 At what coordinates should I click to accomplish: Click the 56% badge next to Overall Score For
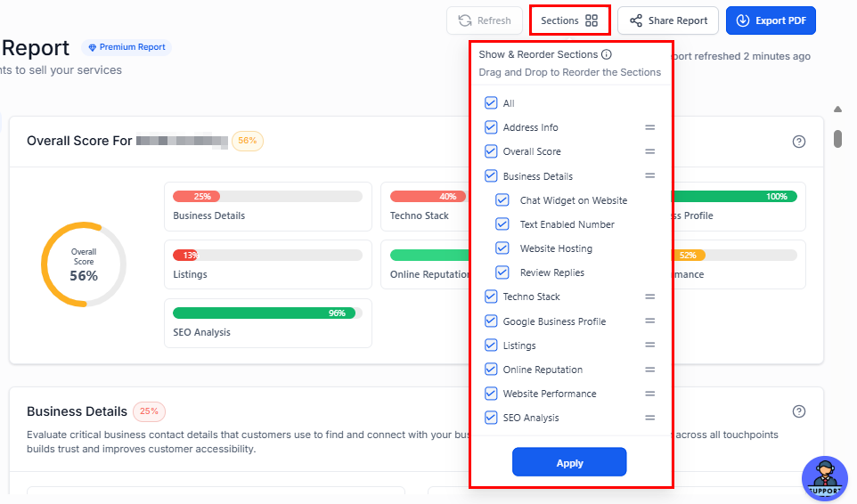[248, 141]
